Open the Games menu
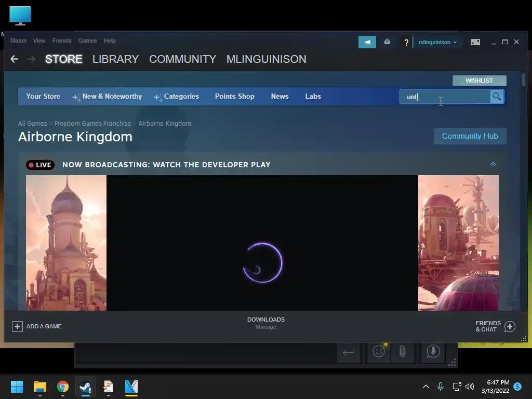This screenshot has width=532, height=399. pyautogui.click(x=87, y=41)
